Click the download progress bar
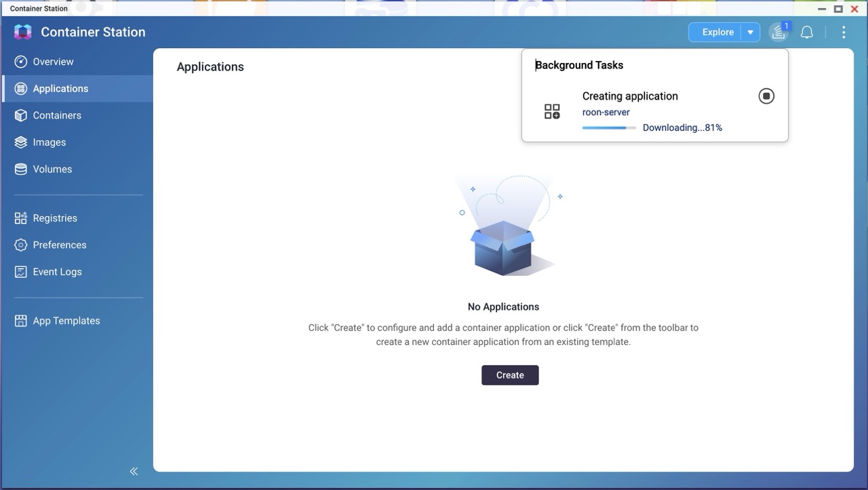Viewport: 868px width, 490px height. click(x=608, y=128)
